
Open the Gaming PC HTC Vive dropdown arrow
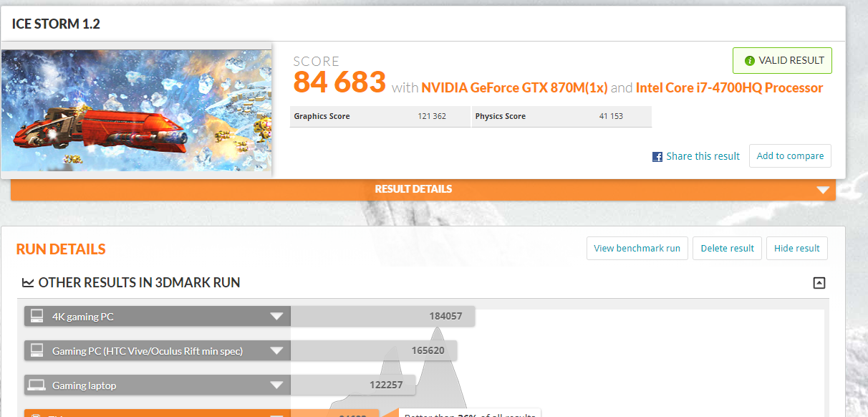pos(276,351)
